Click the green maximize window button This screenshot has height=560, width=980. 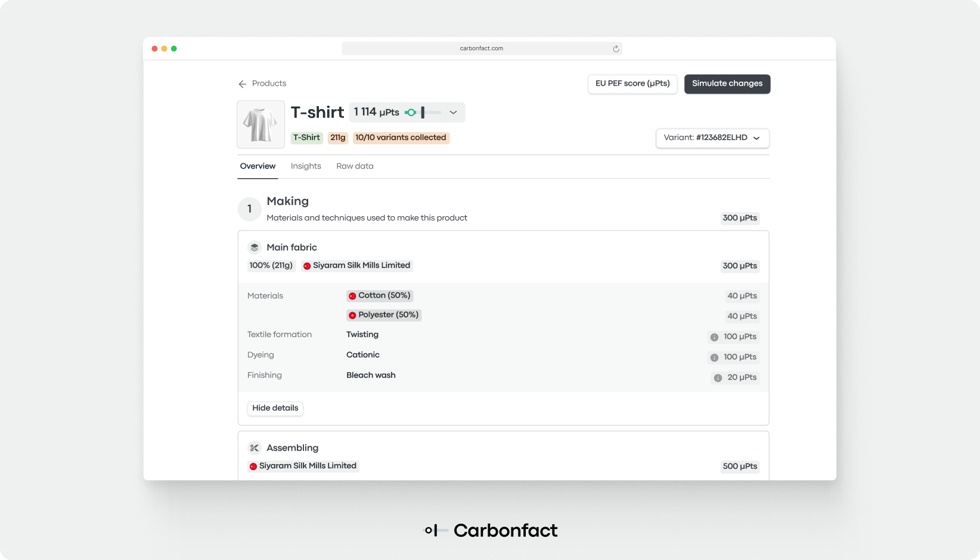point(173,49)
